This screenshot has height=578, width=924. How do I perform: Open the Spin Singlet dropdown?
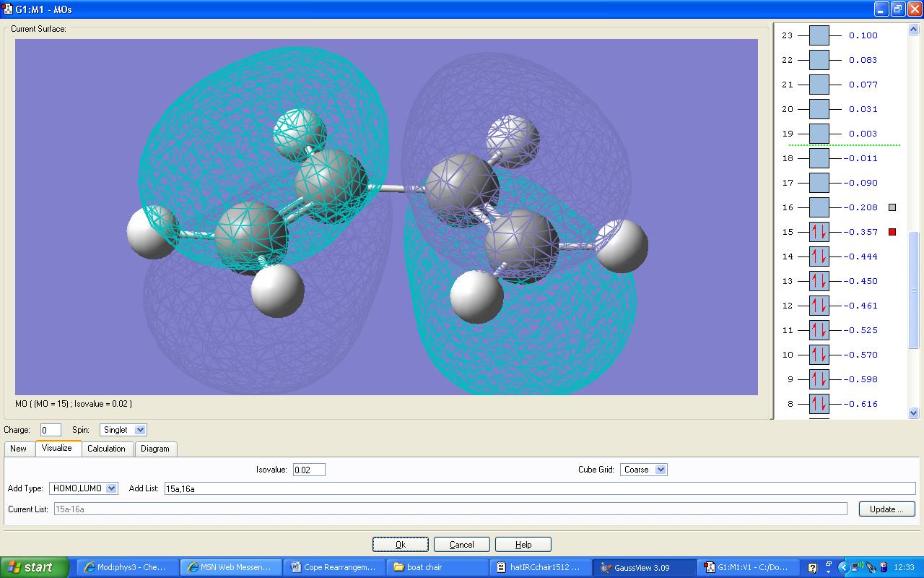click(123, 430)
